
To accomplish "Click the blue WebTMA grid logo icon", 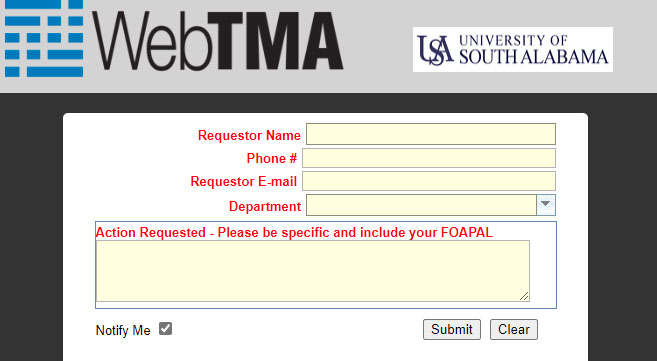I will (44, 39).
